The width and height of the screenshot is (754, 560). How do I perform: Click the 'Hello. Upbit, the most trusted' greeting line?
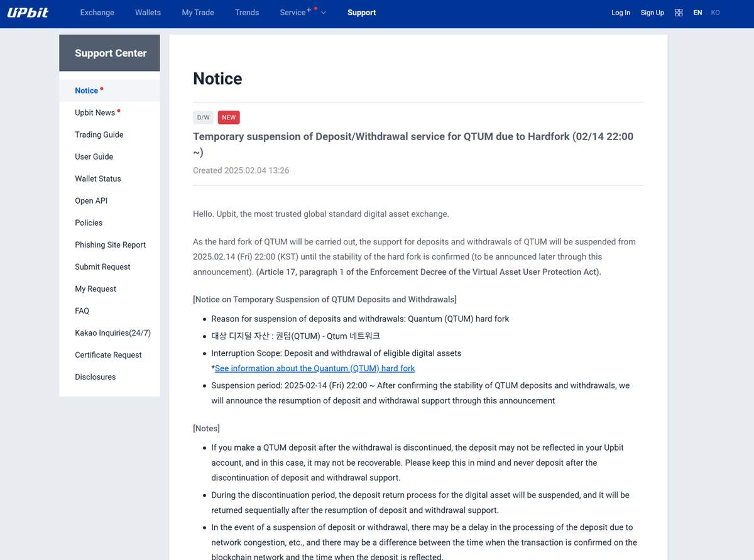coord(321,214)
